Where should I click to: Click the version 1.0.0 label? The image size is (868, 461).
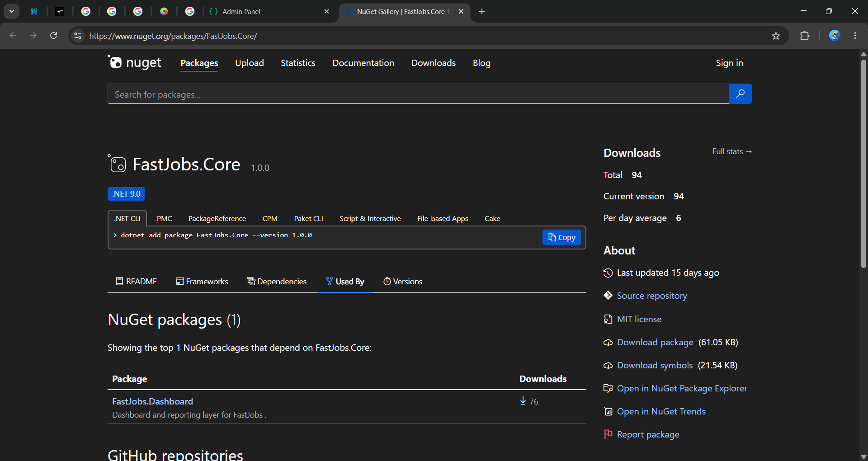260,168
